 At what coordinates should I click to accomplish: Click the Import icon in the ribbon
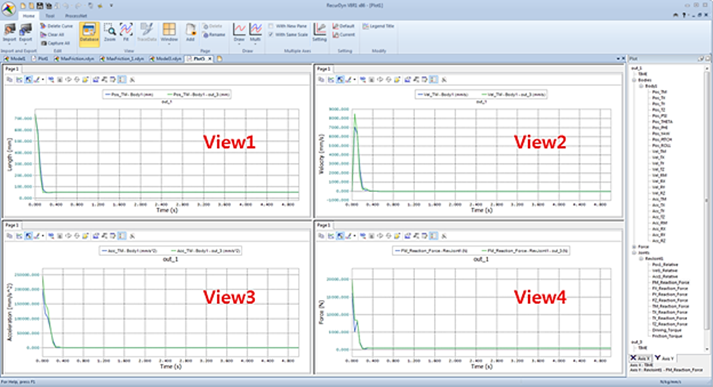click(10, 33)
